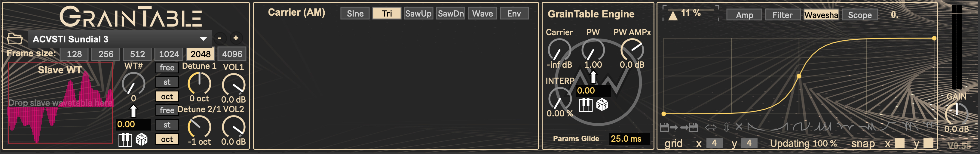Open the grid x value box
This screenshot has width=980, height=154.
pos(714,143)
